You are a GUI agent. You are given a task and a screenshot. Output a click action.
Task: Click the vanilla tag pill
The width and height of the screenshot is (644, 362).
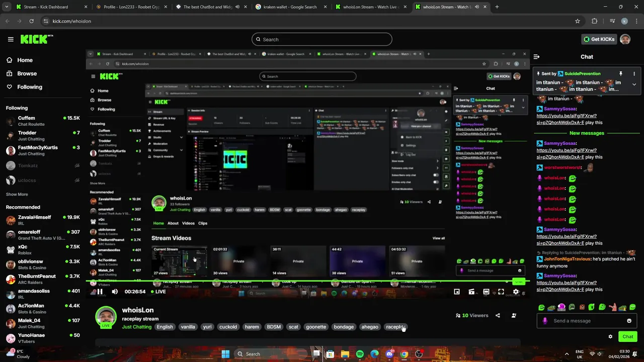click(x=188, y=327)
